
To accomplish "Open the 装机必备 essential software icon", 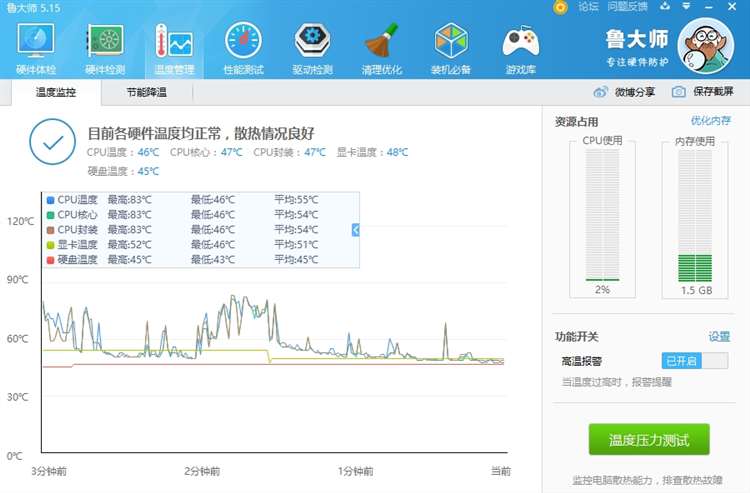I will pos(451,47).
